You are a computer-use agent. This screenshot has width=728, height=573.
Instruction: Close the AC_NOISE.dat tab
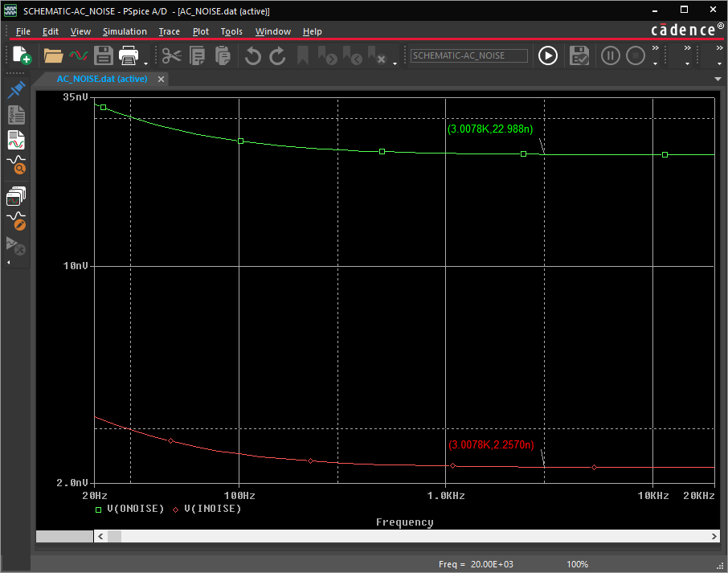click(161, 79)
